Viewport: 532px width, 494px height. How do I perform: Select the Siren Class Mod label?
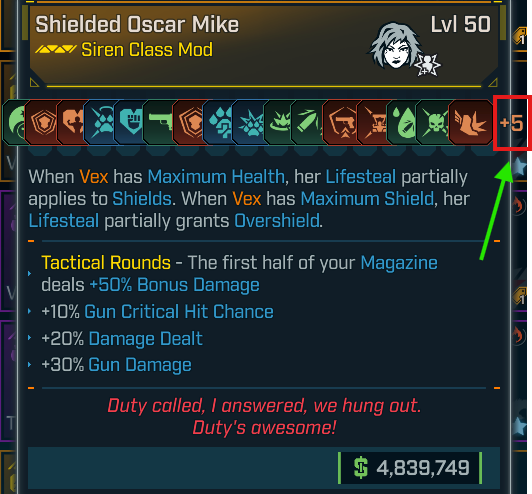coord(147,50)
